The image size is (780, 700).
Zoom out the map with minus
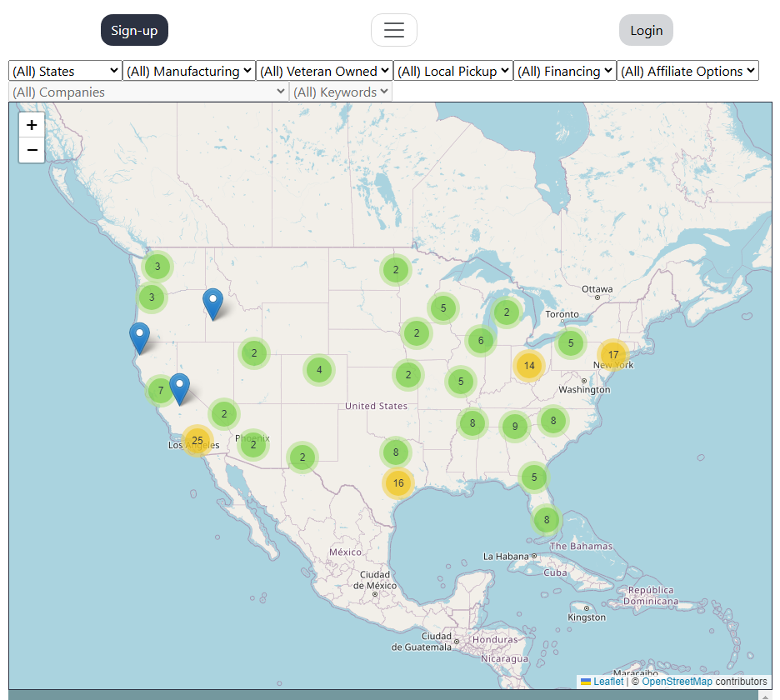tap(32, 150)
